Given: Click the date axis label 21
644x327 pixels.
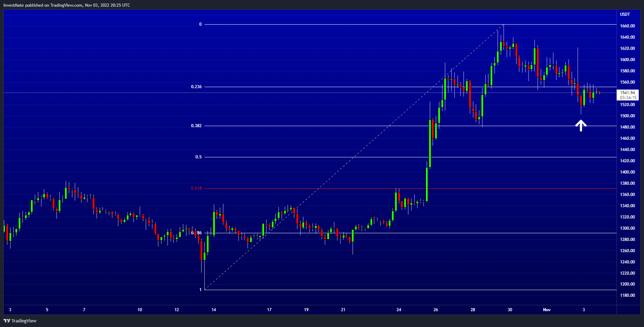Looking at the screenshot, I should [343, 310].
